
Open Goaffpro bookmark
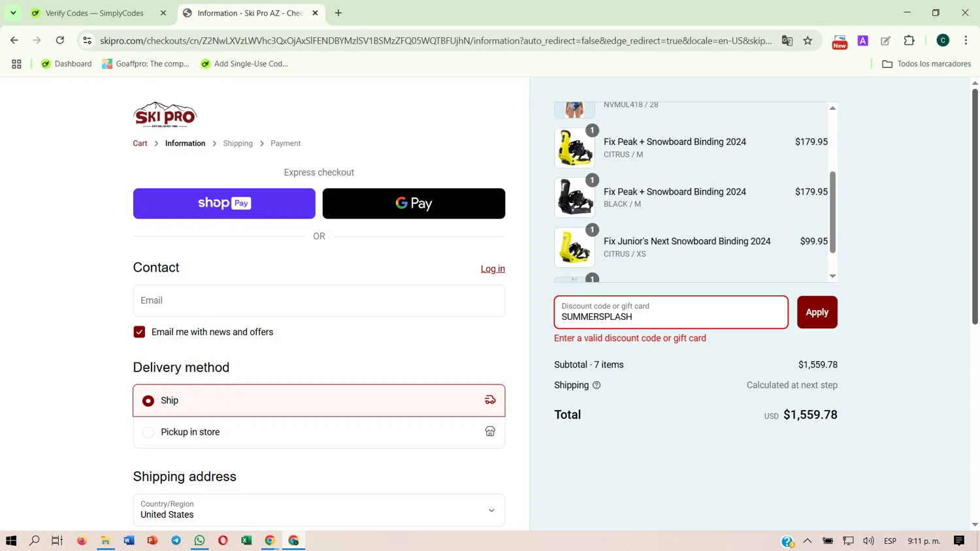pos(146,64)
